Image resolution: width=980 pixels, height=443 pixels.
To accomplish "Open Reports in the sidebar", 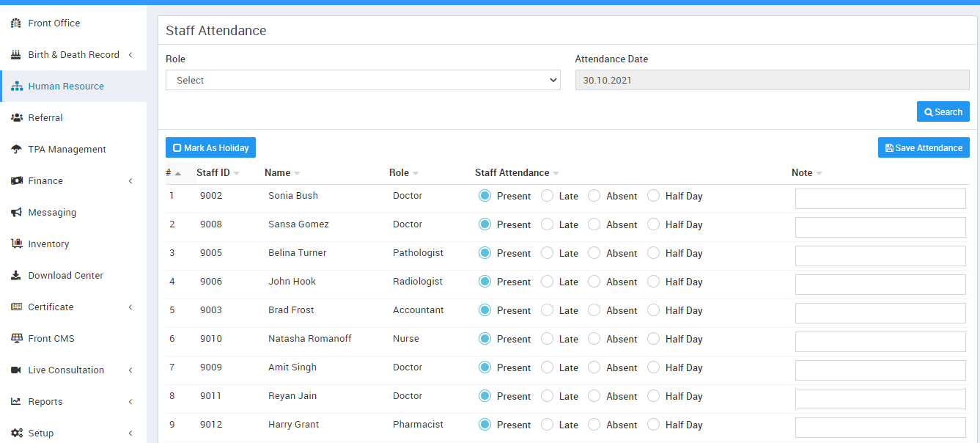I will point(45,402).
